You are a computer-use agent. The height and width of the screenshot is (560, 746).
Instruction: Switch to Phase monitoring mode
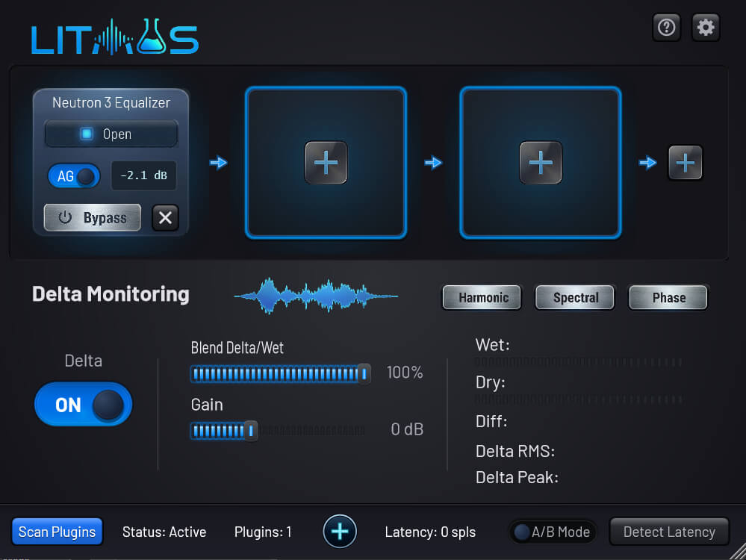coord(668,297)
